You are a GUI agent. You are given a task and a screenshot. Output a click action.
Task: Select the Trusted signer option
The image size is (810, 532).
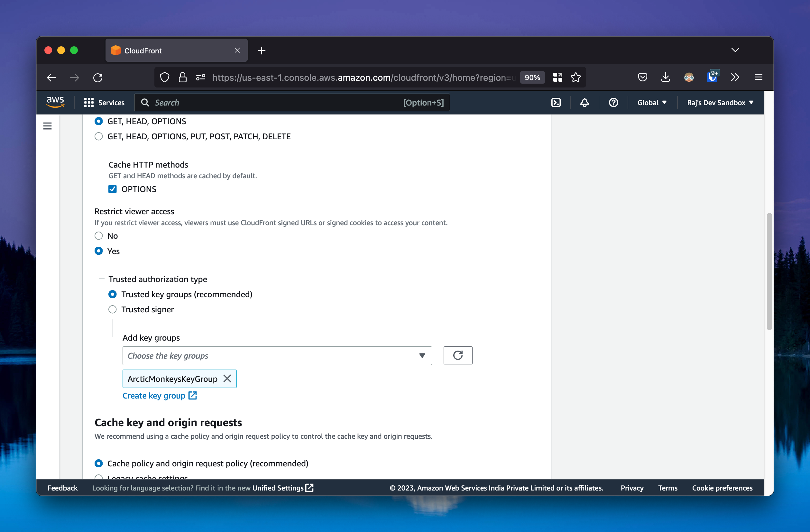112,309
